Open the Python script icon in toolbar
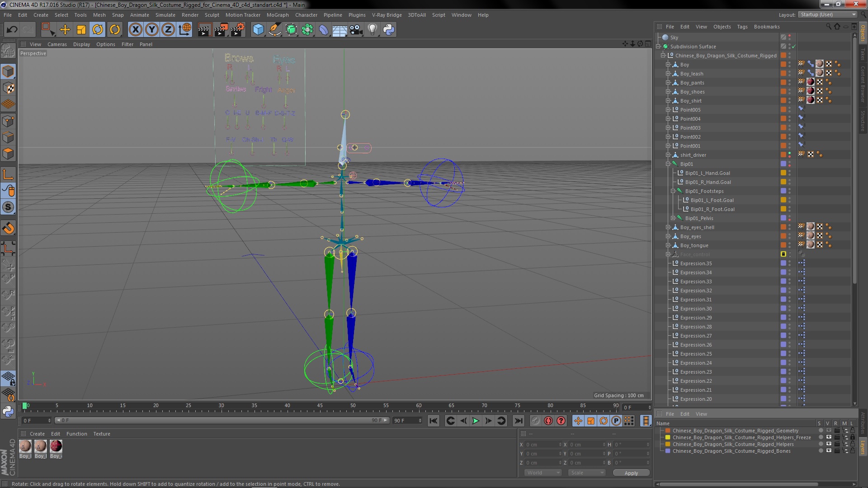This screenshot has height=488, width=868. [x=389, y=30]
